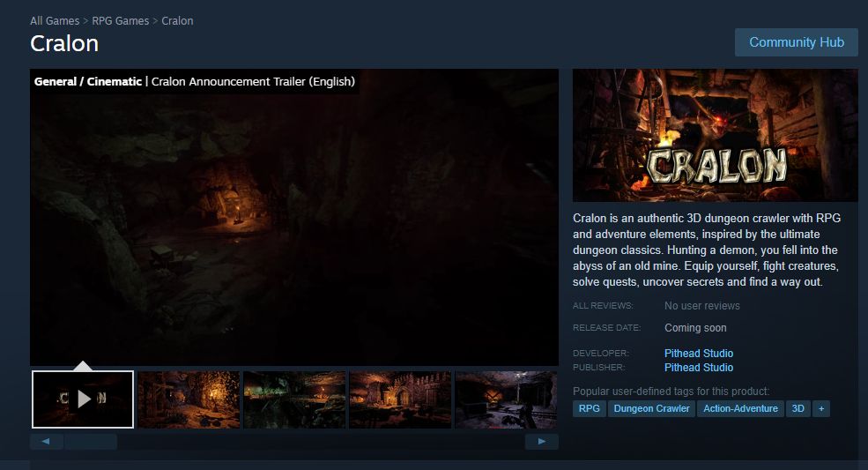Click the thumbnail strip scrollbar handle
Screen dimensions: 868x470
coord(91,441)
